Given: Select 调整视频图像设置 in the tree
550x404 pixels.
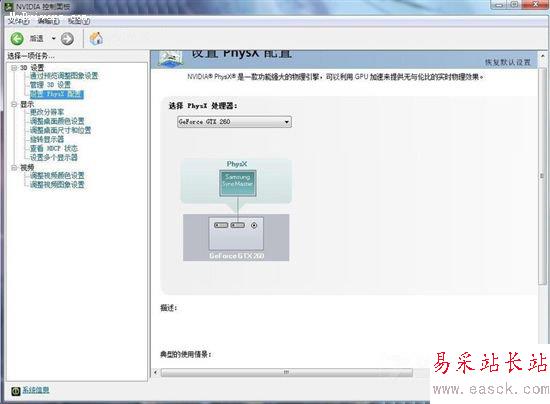Looking at the screenshot, I should 57,184.
